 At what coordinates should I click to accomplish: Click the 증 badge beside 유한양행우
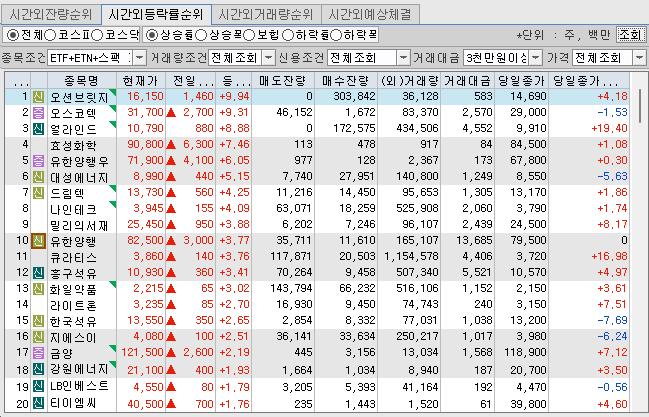(38, 161)
